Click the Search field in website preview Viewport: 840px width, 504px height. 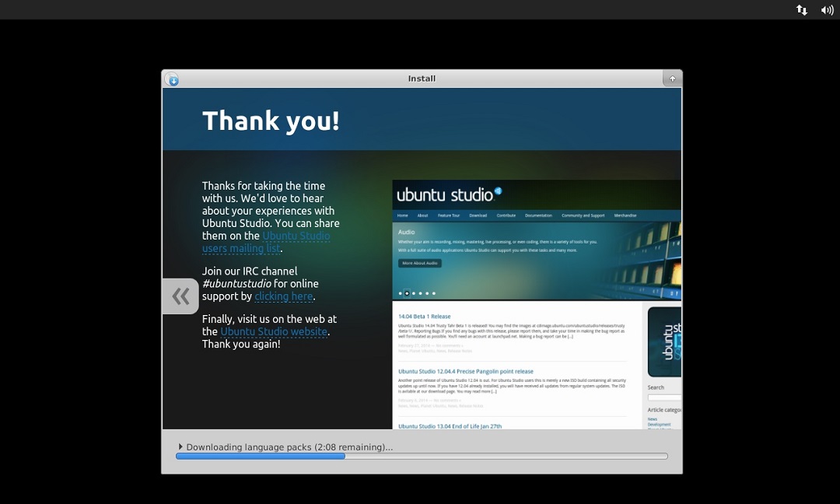coord(664,397)
